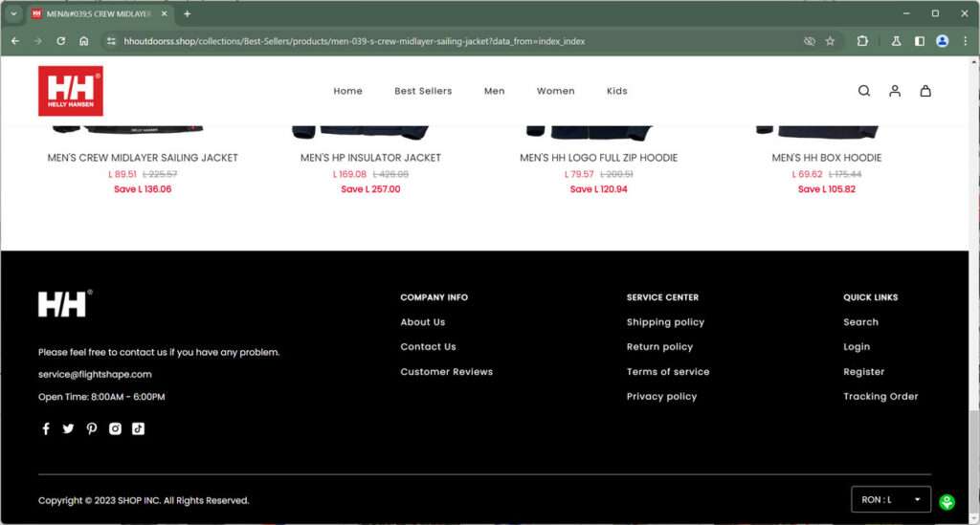The image size is (980, 525).
Task: Open About Us footer link
Action: pos(422,322)
